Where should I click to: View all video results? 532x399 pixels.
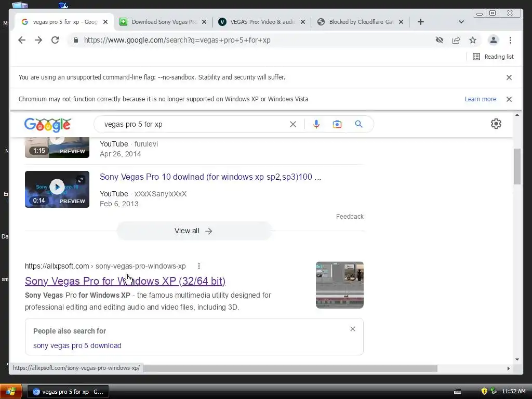pos(194,231)
